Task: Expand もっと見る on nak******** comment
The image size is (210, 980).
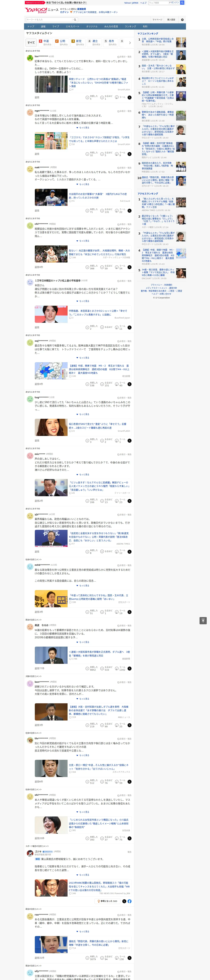Action: pos(83,185)
